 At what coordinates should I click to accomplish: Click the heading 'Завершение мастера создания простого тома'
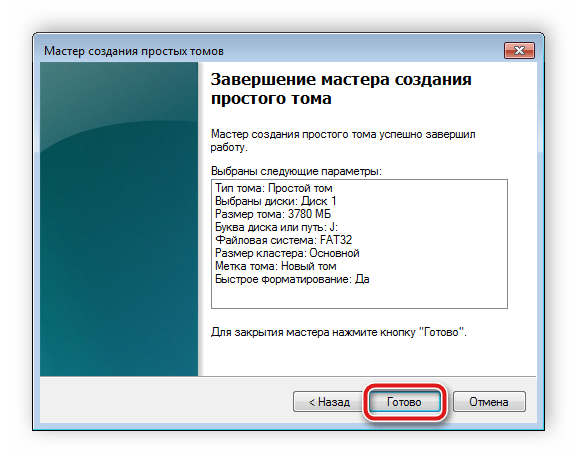pyautogui.click(x=341, y=89)
